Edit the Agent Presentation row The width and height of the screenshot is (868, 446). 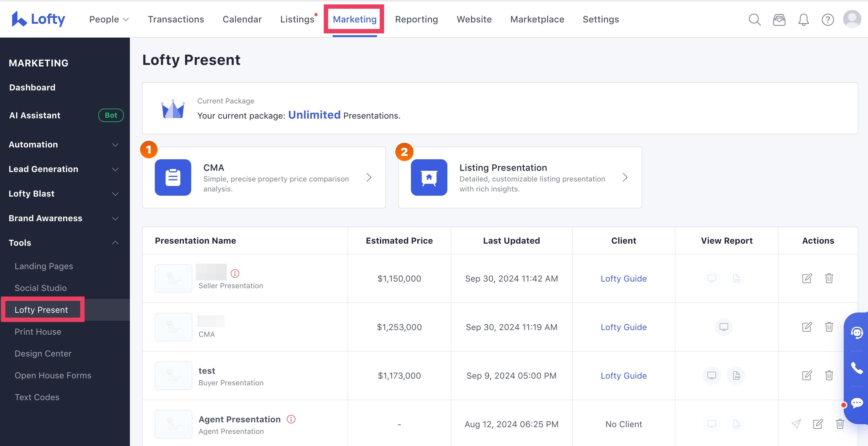(818, 424)
